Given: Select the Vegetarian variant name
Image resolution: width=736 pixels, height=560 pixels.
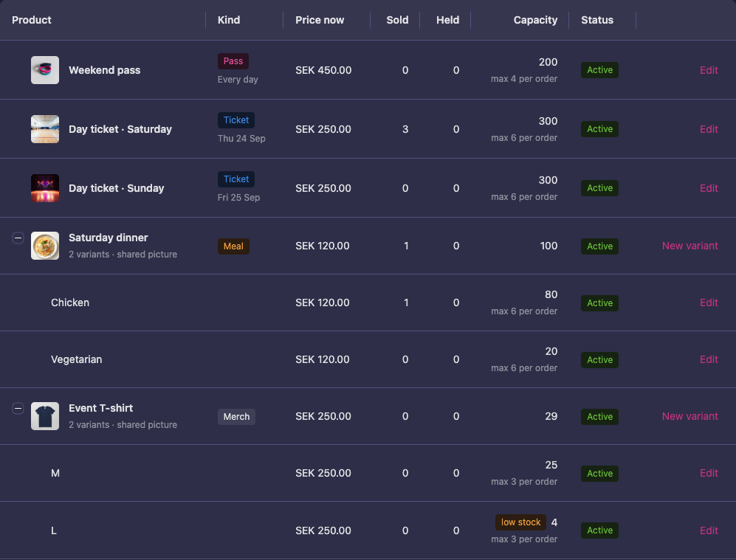Looking at the screenshot, I should 77,359.
